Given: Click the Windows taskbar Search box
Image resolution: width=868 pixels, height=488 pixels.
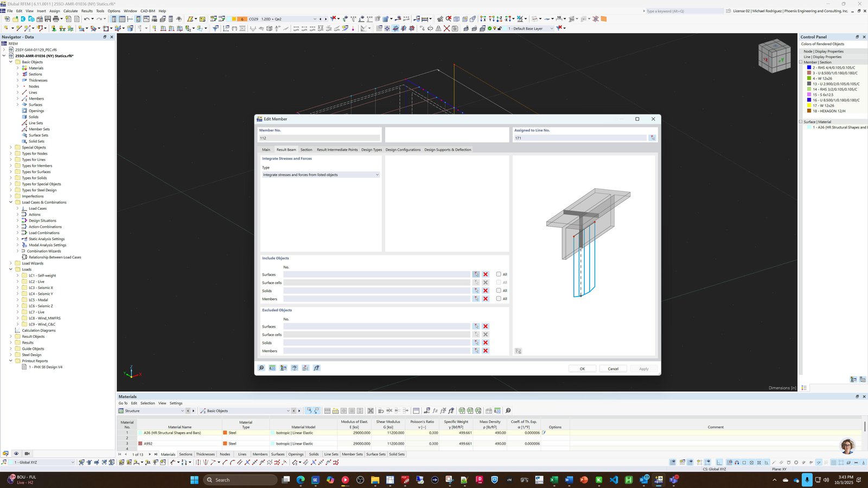Looking at the screenshot, I should 240,480.
